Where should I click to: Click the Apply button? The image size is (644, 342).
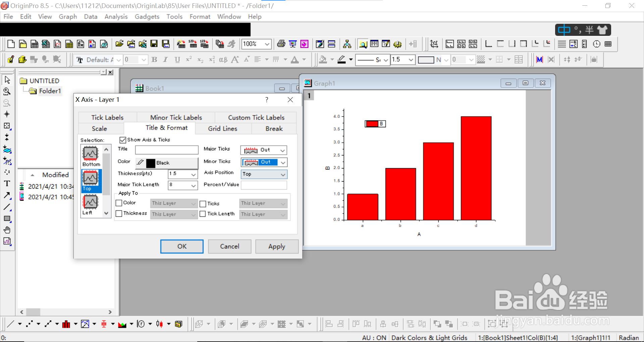(x=277, y=247)
